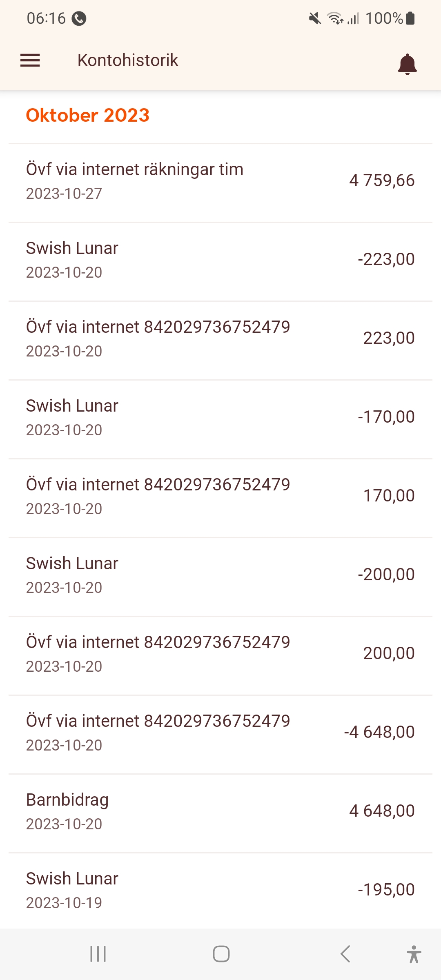
Task: Tap the muted sound status icon
Action: click(x=315, y=18)
